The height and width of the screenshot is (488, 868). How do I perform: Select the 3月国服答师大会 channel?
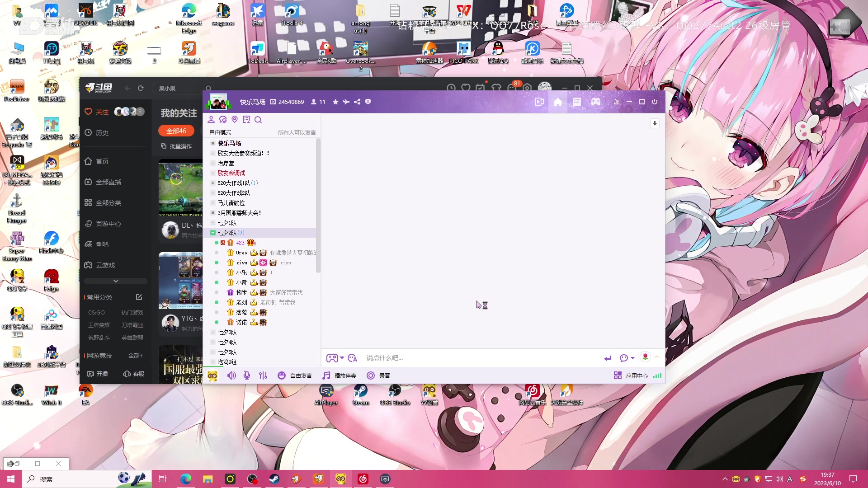point(239,213)
